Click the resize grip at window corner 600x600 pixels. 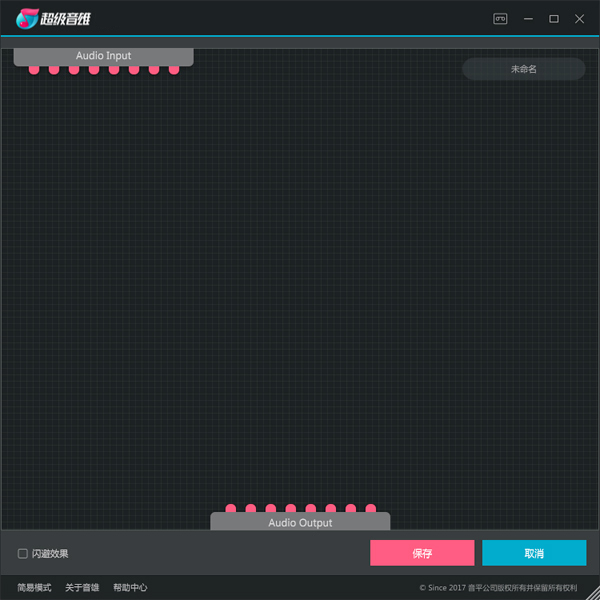pos(592,592)
